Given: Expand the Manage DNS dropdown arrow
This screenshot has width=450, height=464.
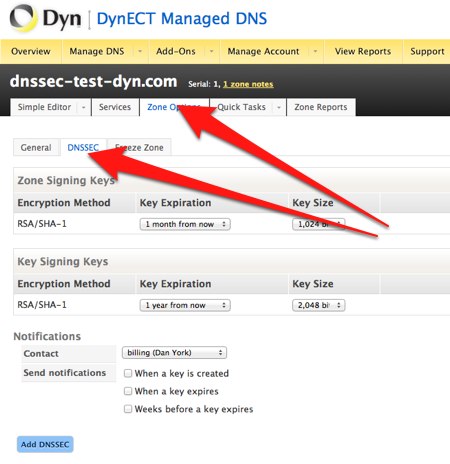Looking at the screenshot, I should [x=140, y=51].
